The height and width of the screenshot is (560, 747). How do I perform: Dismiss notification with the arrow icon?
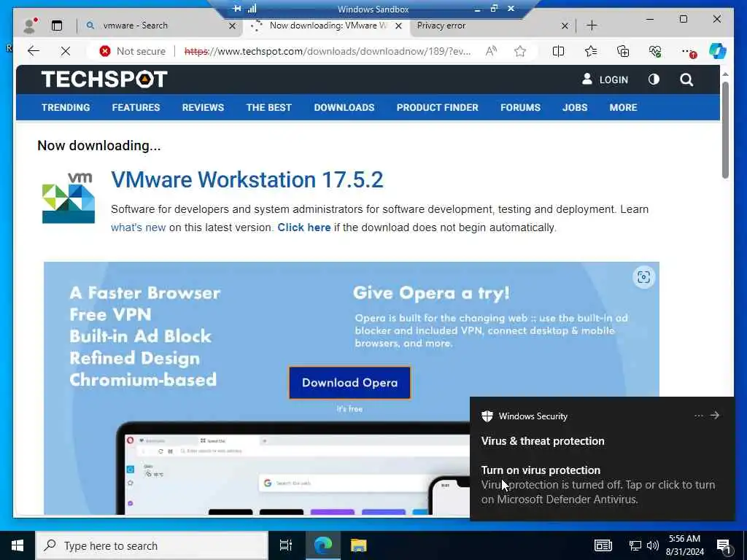(715, 415)
